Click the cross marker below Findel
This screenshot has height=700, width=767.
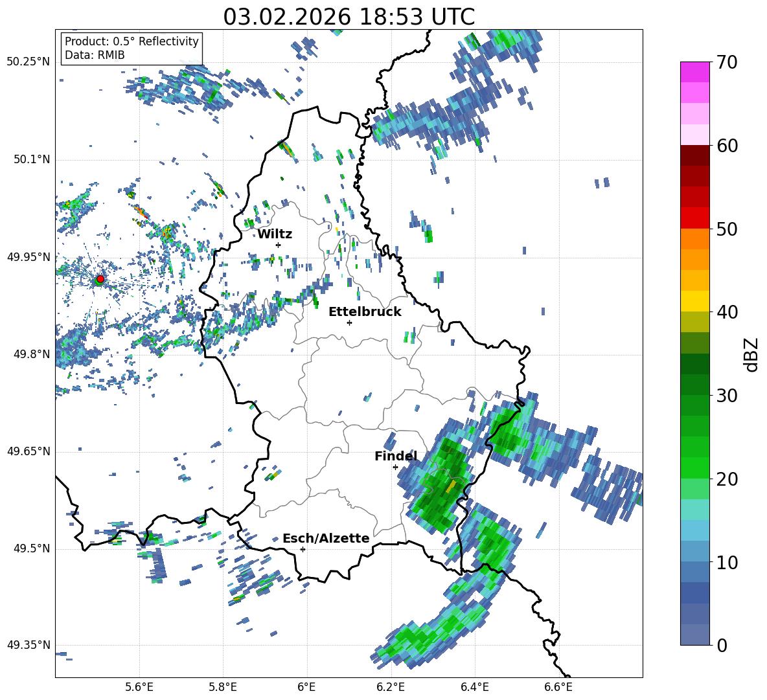pos(395,467)
